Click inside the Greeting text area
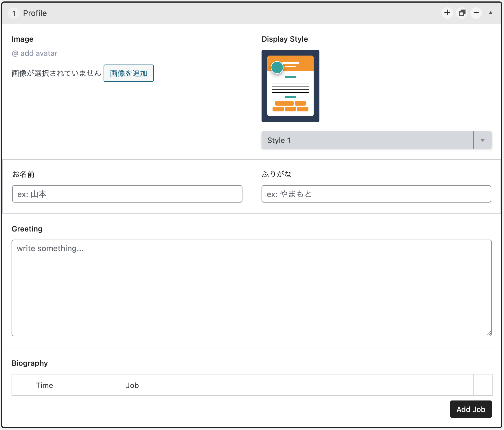Screen dimensions: 504x430 (x=251, y=288)
